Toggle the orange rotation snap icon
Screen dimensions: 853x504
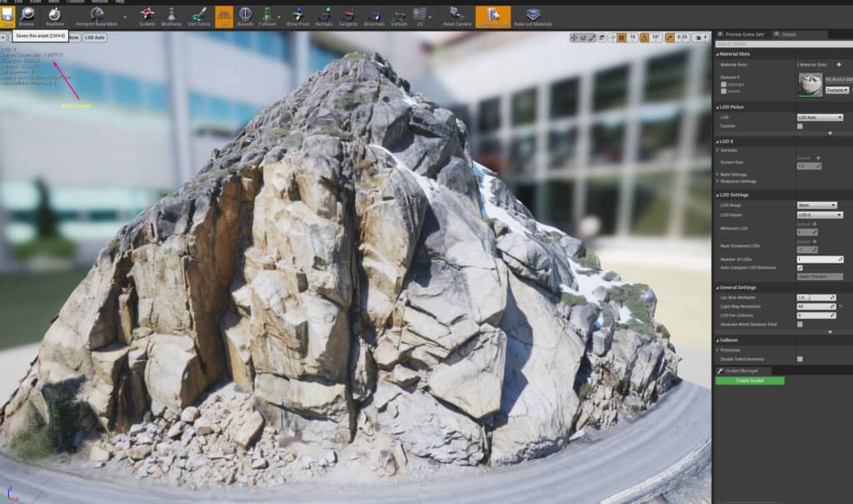pyautogui.click(x=644, y=37)
